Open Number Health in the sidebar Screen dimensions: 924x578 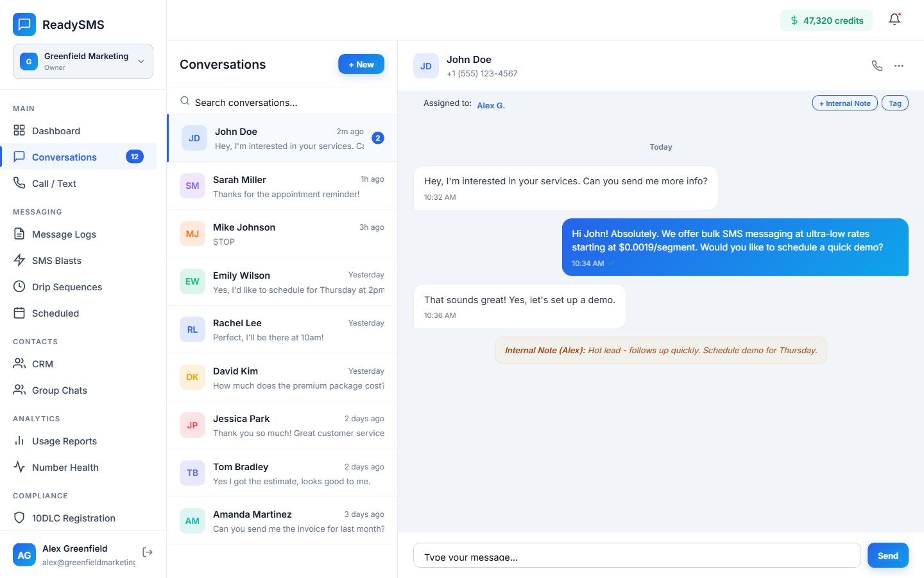[x=78, y=467]
